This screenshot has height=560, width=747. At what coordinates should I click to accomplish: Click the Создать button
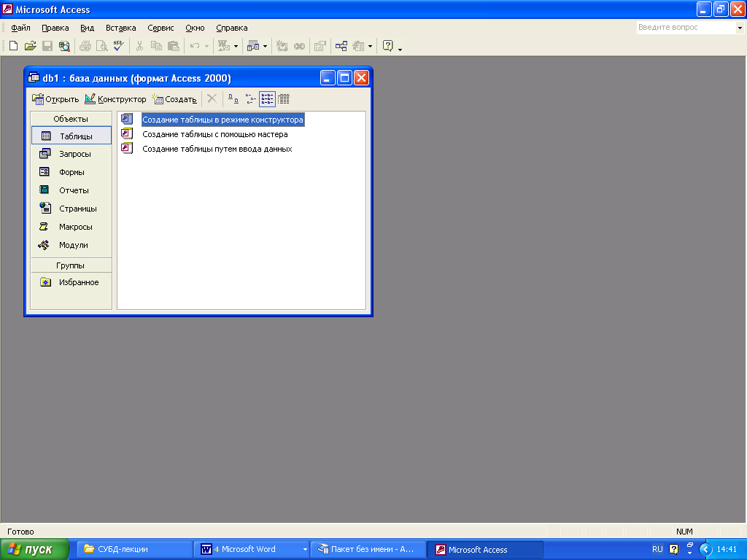coord(174,99)
